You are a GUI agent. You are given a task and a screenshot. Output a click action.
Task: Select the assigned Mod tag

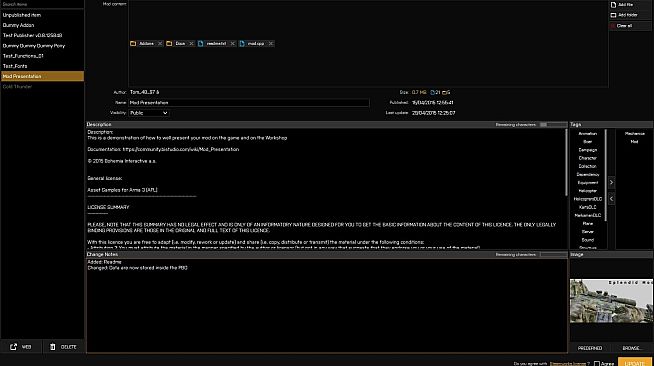pyautogui.click(x=634, y=142)
